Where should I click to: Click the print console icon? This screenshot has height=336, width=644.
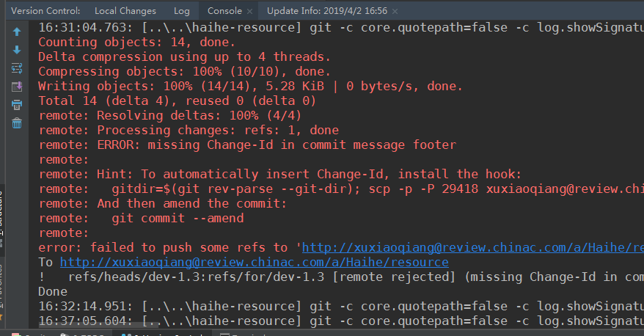[x=17, y=105]
